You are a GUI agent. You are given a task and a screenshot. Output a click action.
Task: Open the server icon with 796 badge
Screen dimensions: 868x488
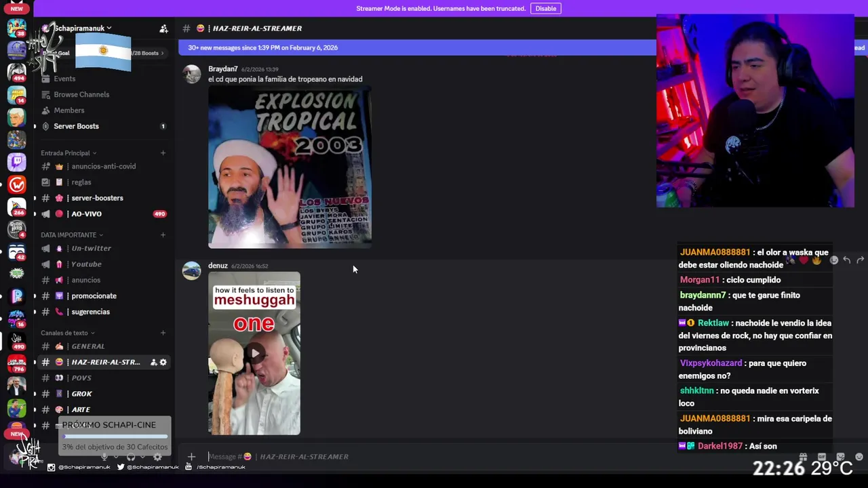(16, 363)
